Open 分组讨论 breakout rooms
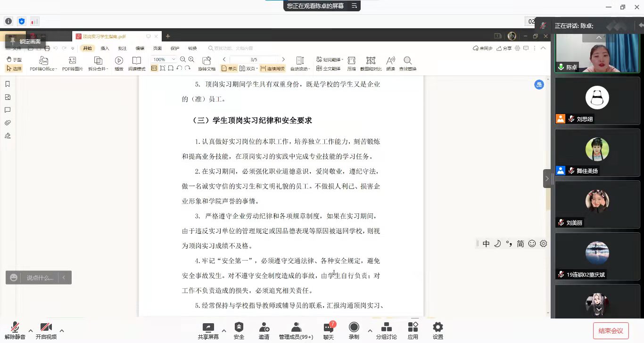644x343 pixels. [386, 330]
